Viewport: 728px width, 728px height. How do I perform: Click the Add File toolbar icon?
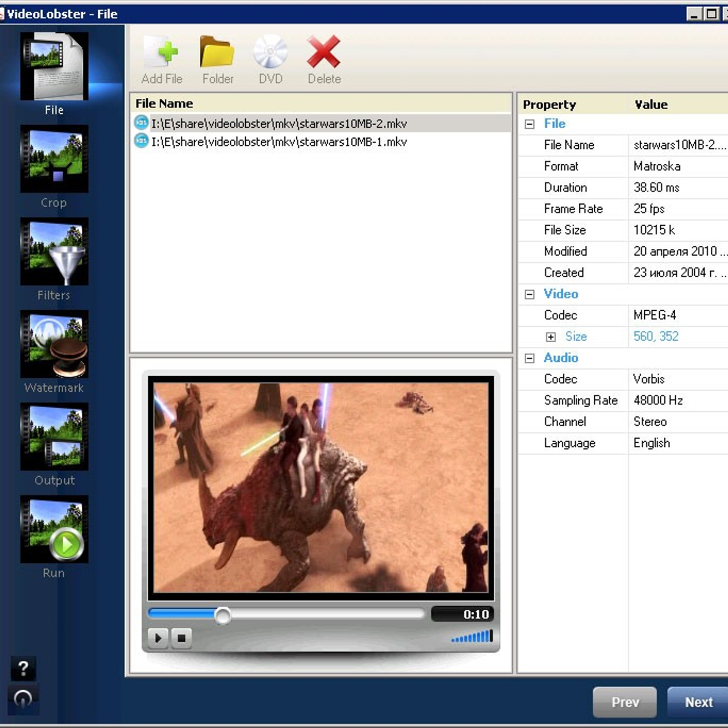click(x=162, y=53)
